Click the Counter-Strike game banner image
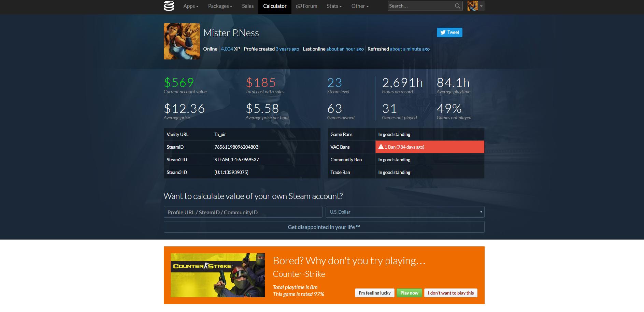Screen dimensions: 644x312 pyautogui.click(x=218, y=275)
